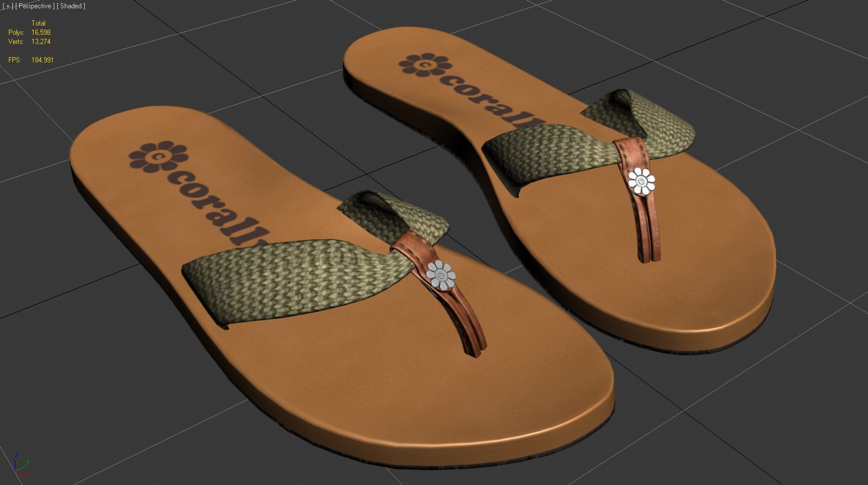The height and width of the screenshot is (485, 868).
Task: Open the Perspective viewport label menu
Action: [35, 6]
